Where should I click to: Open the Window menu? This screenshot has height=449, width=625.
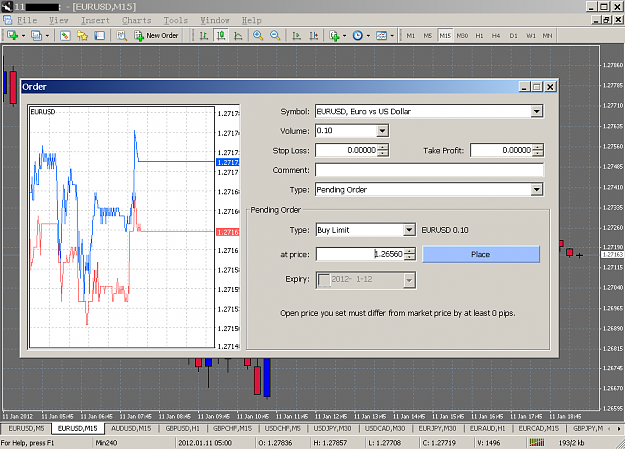pyautogui.click(x=215, y=20)
